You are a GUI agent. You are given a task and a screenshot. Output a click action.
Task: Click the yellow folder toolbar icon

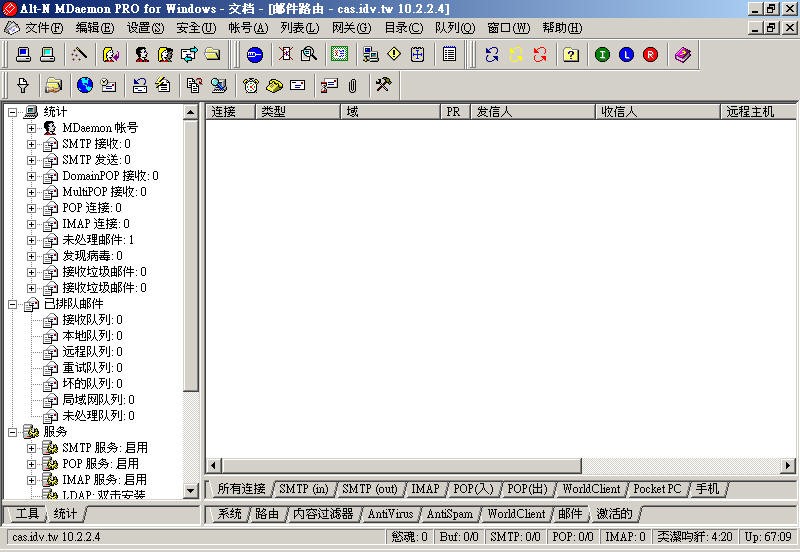(x=212, y=54)
